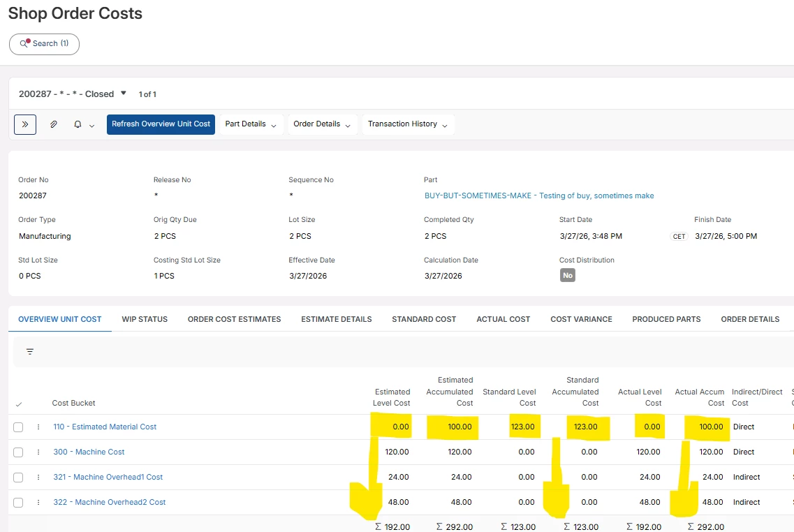Viewport: 794px width, 532px height.
Task: Click the Search (1) filter pill
Action: pos(44,44)
